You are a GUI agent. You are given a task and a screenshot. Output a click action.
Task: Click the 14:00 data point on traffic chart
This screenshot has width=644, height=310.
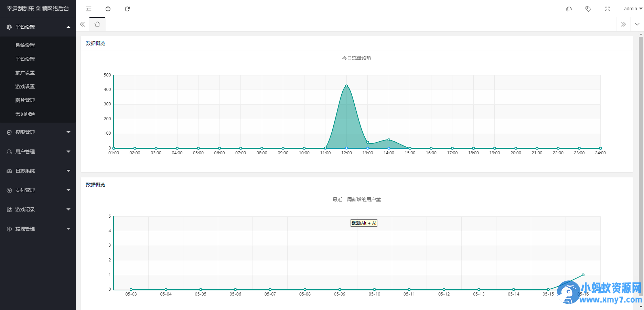click(x=389, y=140)
